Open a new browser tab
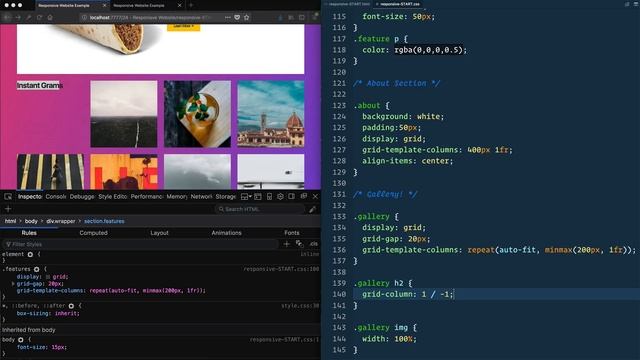640x360 pixels. click(191, 5)
